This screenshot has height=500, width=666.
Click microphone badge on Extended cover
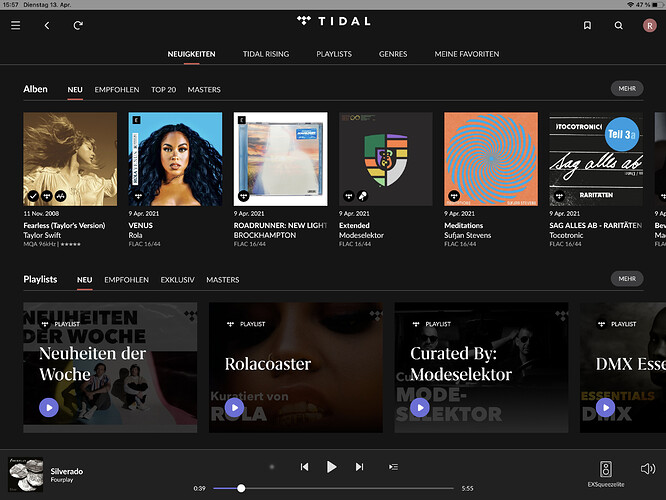coord(362,196)
